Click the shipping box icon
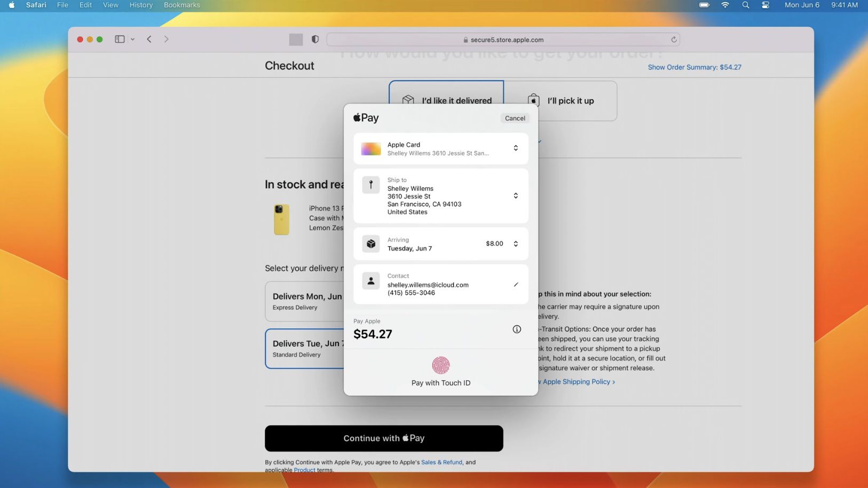 click(x=371, y=243)
